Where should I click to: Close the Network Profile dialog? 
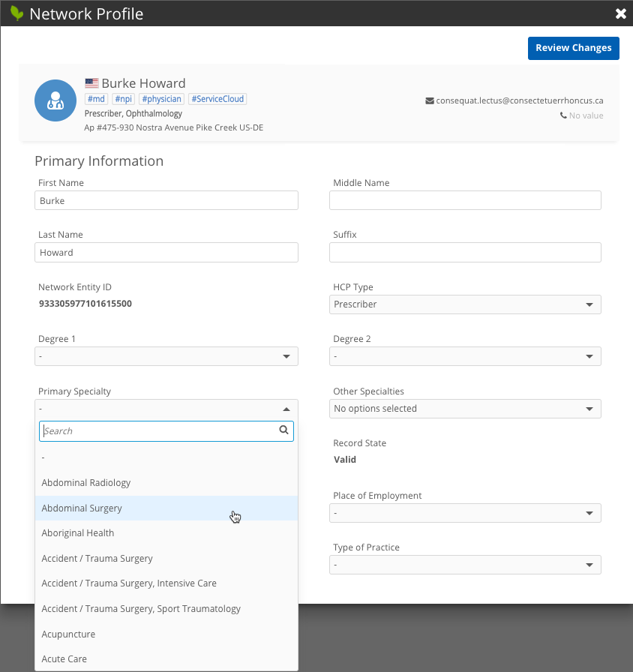[x=620, y=13]
